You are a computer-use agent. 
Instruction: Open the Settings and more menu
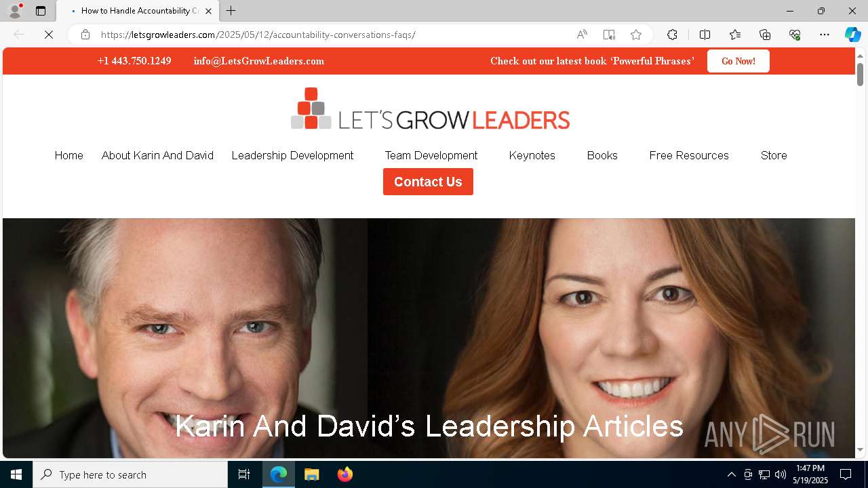coord(825,35)
